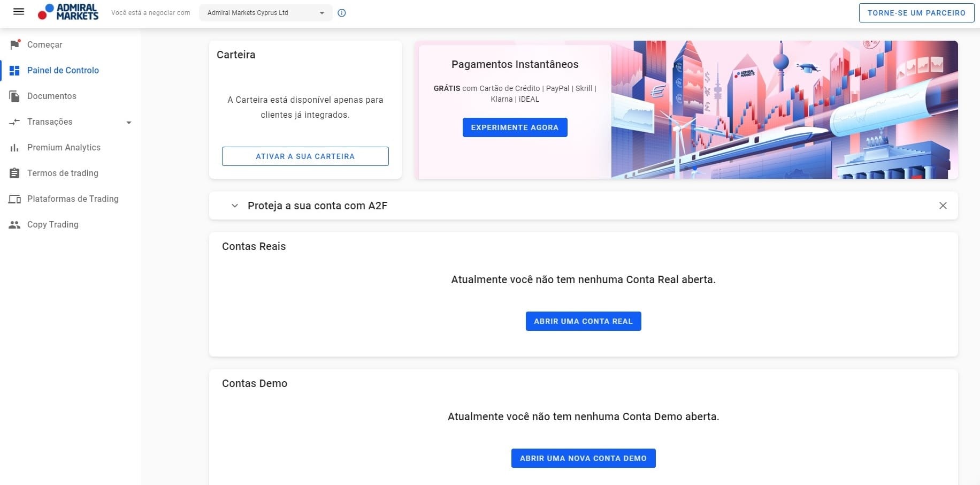Click the 'nenhuma Conta Real aberta' message
The image size is (980, 485).
583,279
